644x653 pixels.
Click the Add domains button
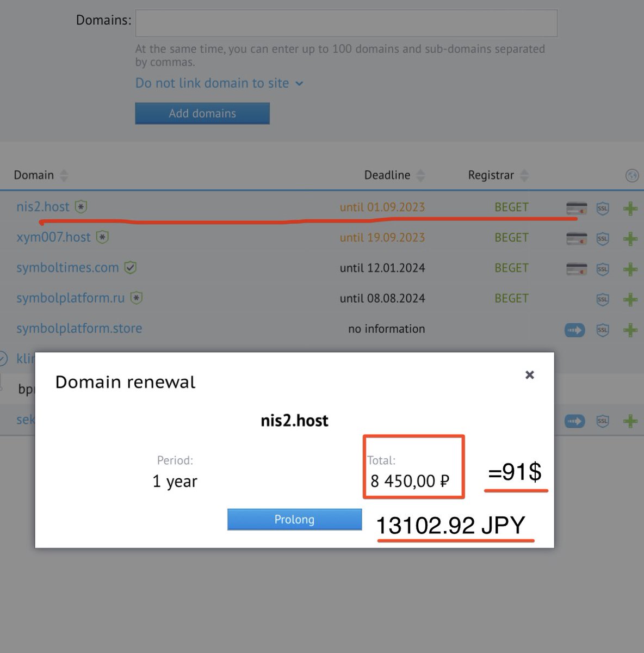(x=202, y=113)
